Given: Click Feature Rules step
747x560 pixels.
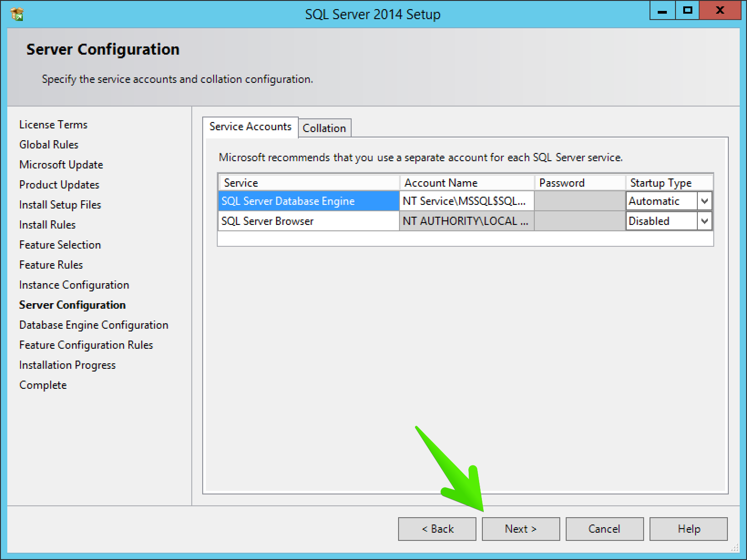Looking at the screenshot, I should (51, 265).
